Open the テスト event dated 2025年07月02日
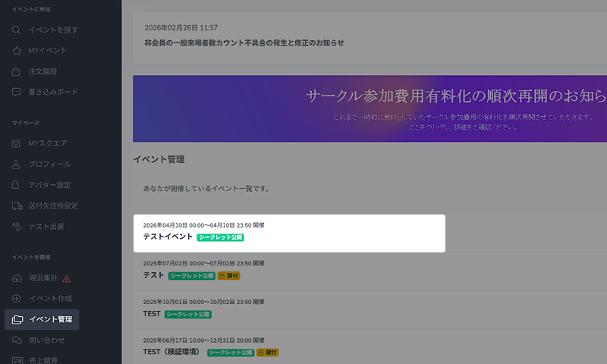This screenshot has height=364, width=607. click(x=154, y=275)
